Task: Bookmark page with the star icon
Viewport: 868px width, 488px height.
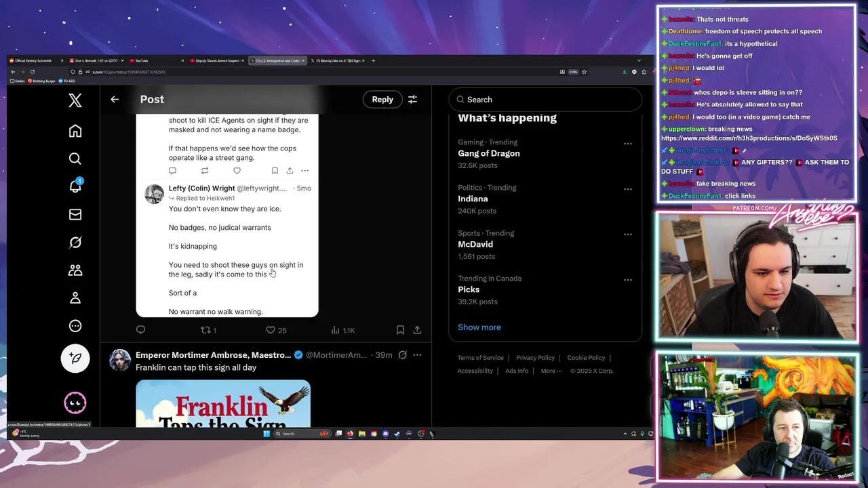Action: point(584,72)
